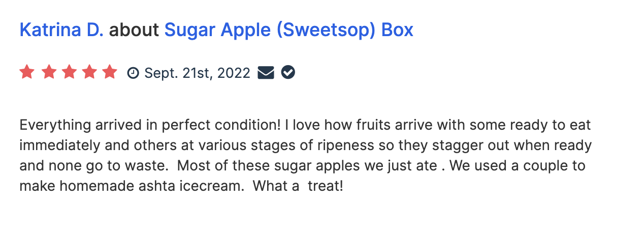Click the envelope email icon
This screenshot has height=232, width=644.
tap(266, 73)
